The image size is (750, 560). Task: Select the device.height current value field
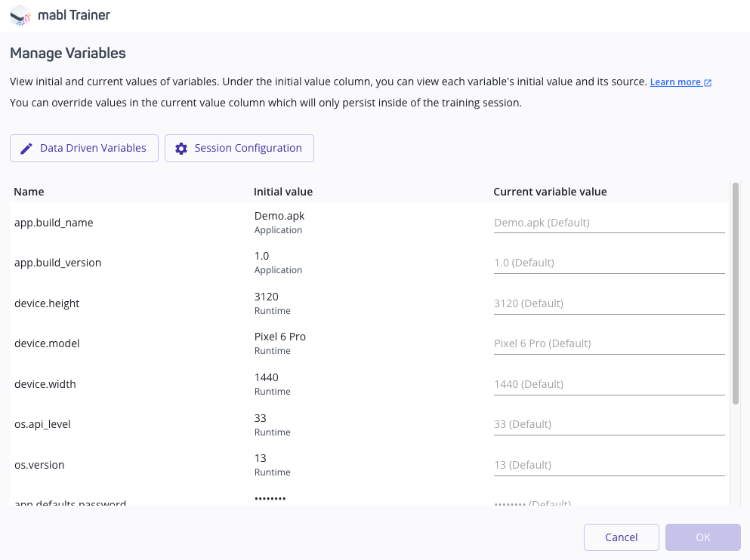click(x=609, y=303)
